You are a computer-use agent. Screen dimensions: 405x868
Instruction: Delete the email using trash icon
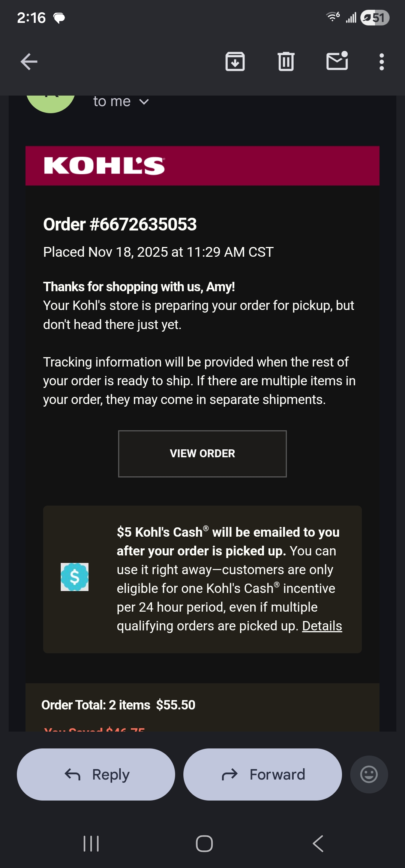tap(286, 62)
